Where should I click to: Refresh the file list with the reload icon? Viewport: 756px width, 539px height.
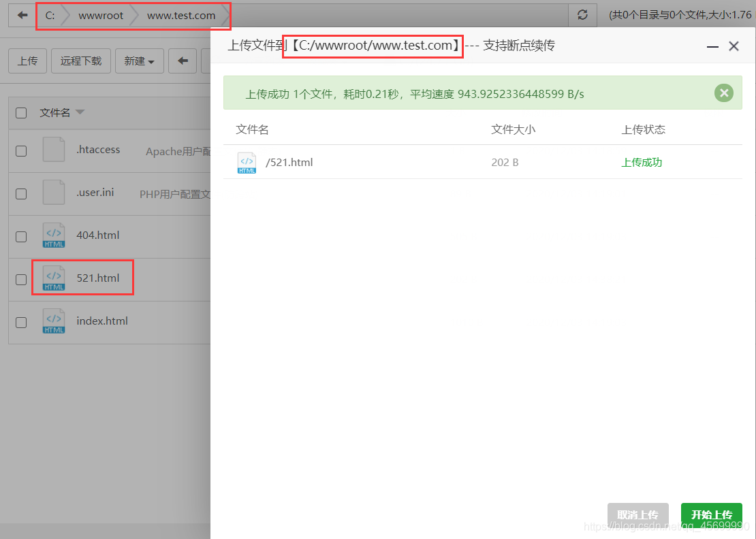tap(582, 16)
